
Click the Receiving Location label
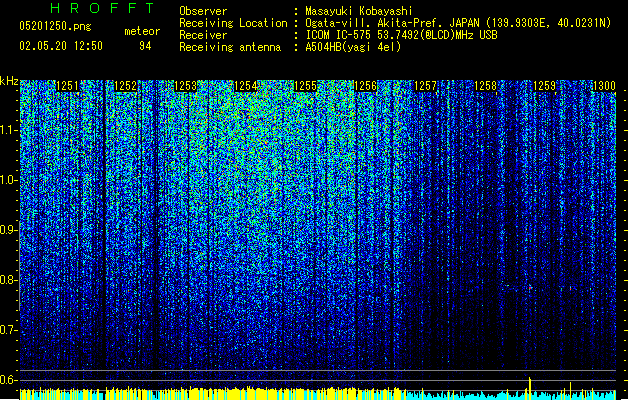click(x=233, y=23)
